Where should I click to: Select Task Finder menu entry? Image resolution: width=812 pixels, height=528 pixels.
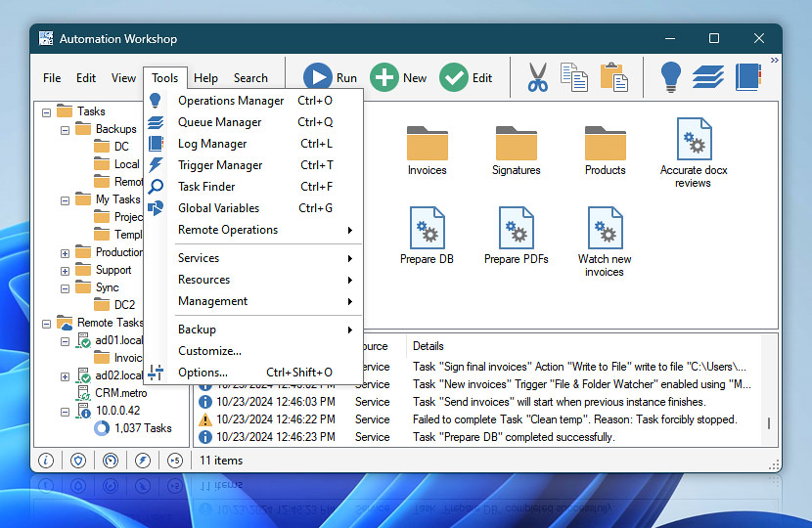253,187
